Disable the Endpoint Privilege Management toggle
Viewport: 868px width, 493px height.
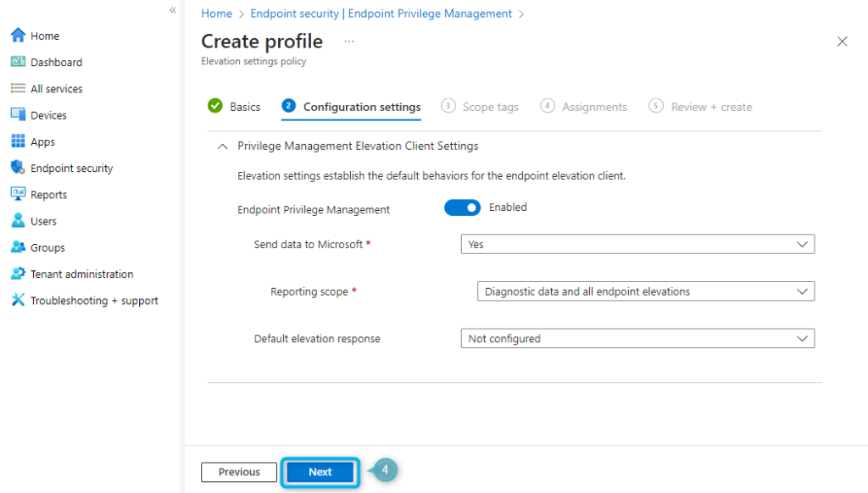pyautogui.click(x=462, y=208)
